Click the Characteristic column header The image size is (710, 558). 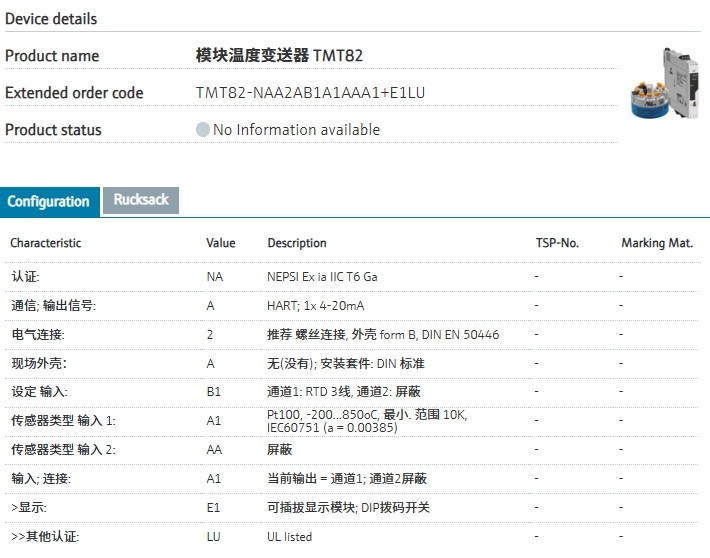point(46,243)
